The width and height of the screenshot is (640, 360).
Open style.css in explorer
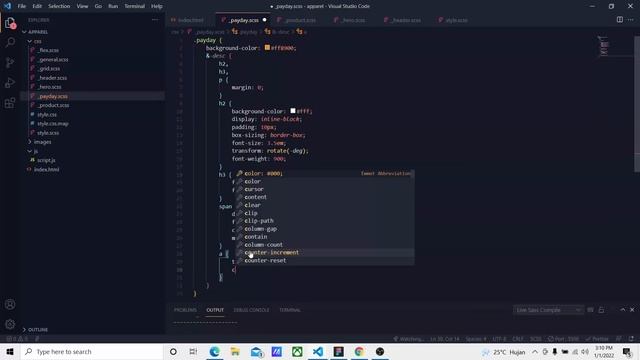point(47,115)
